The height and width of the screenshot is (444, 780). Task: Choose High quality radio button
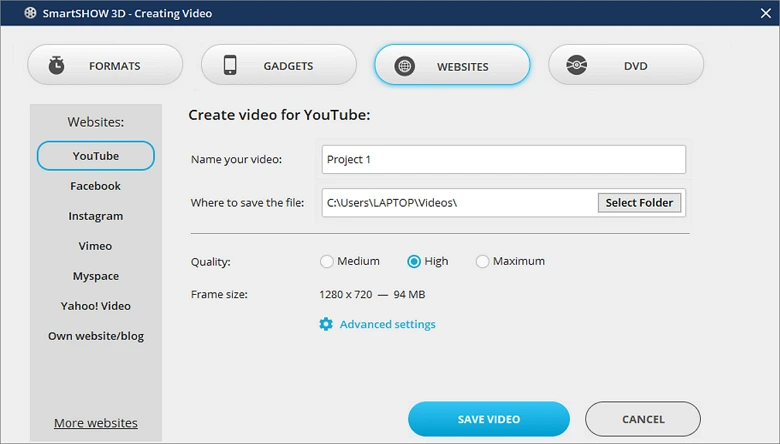click(x=414, y=262)
